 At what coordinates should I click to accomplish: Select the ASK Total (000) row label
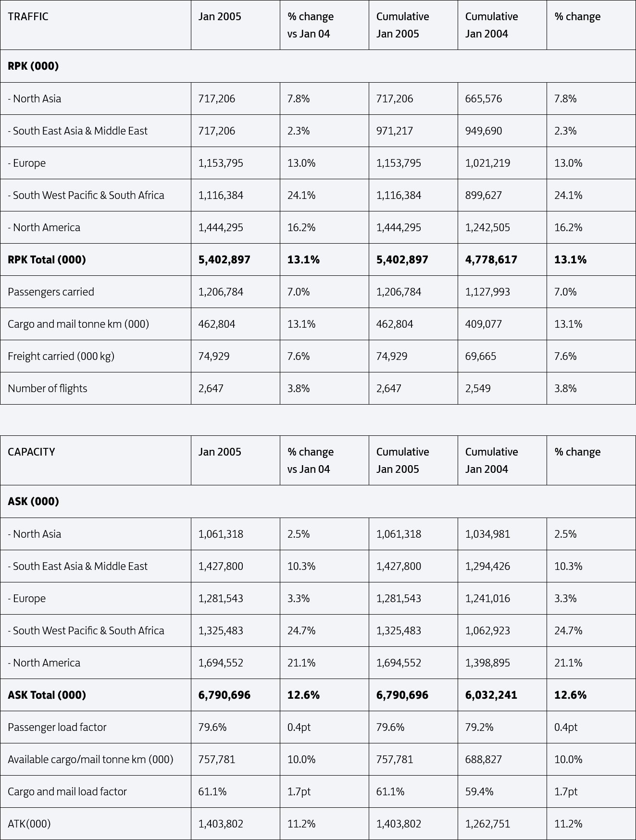pyautogui.click(x=47, y=695)
